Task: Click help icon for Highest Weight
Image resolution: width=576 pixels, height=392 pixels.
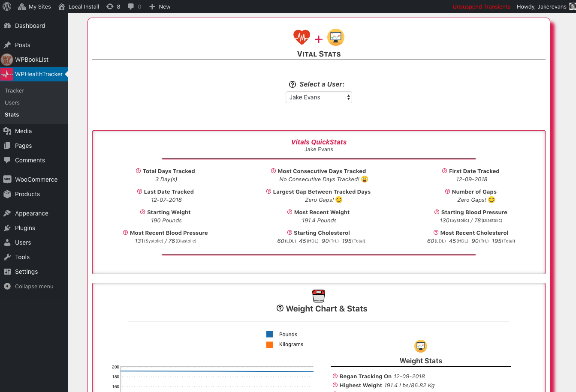Action: [335, 385]
